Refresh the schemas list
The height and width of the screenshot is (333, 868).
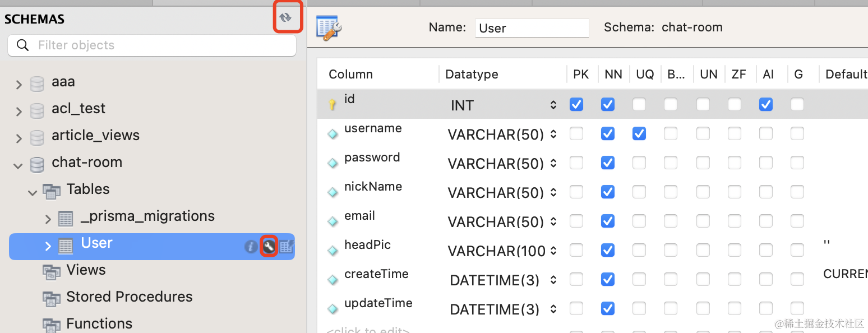point(286,17)
